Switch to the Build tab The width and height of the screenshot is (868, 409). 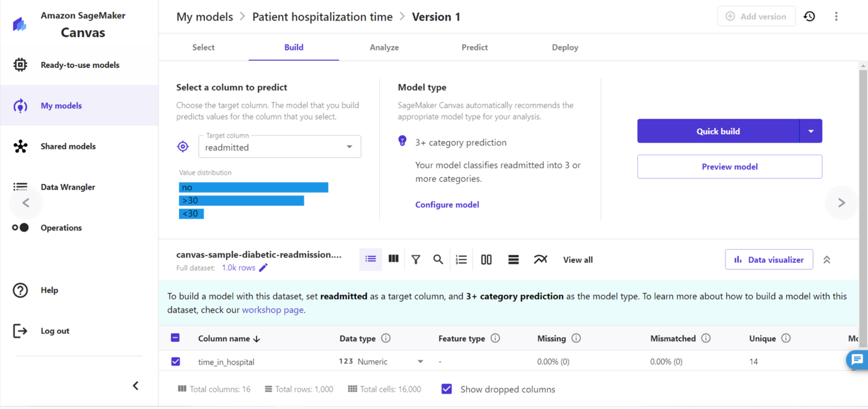pos(294,47)
